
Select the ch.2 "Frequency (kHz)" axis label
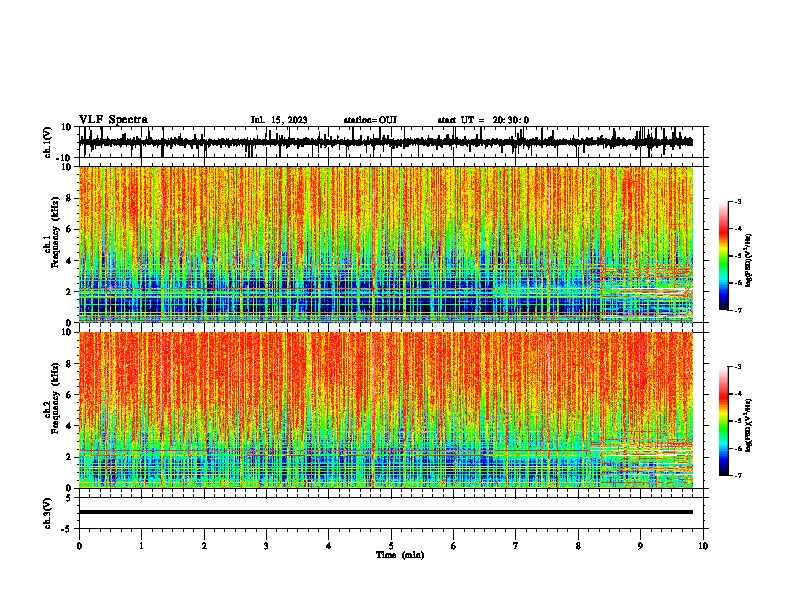click(x=55, y=398)
